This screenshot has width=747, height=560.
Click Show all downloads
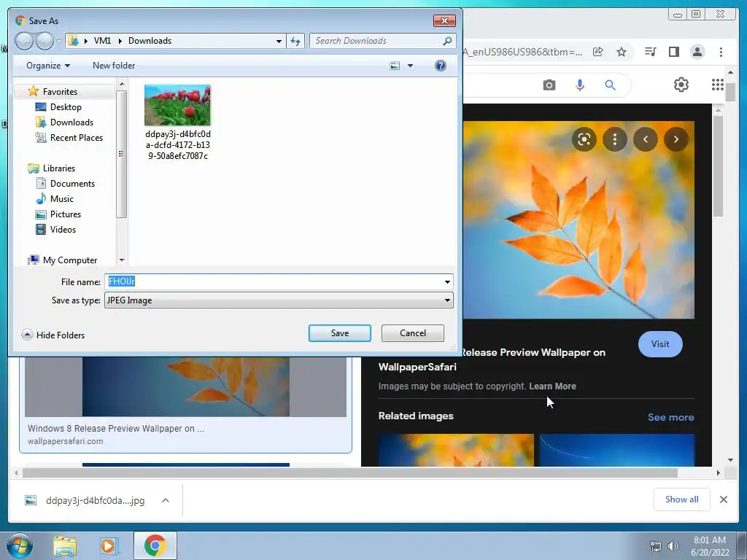(682, 499)
